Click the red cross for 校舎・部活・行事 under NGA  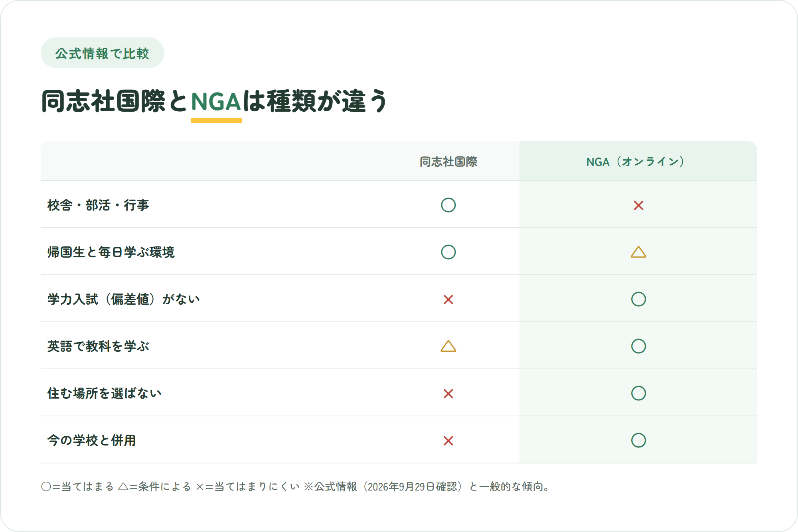(638, 205)
